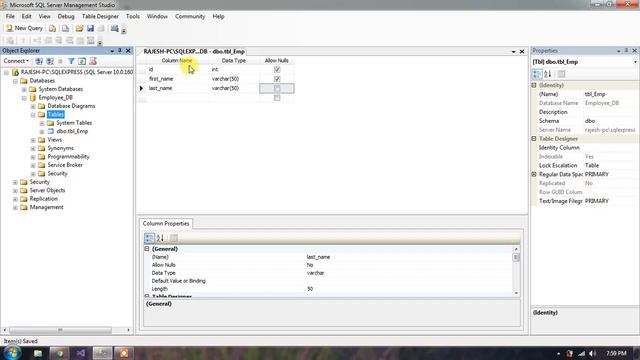Toggle Allow Nulls checkbox for first_name column
Screen dimensions: 640x360
pos(277,79)
